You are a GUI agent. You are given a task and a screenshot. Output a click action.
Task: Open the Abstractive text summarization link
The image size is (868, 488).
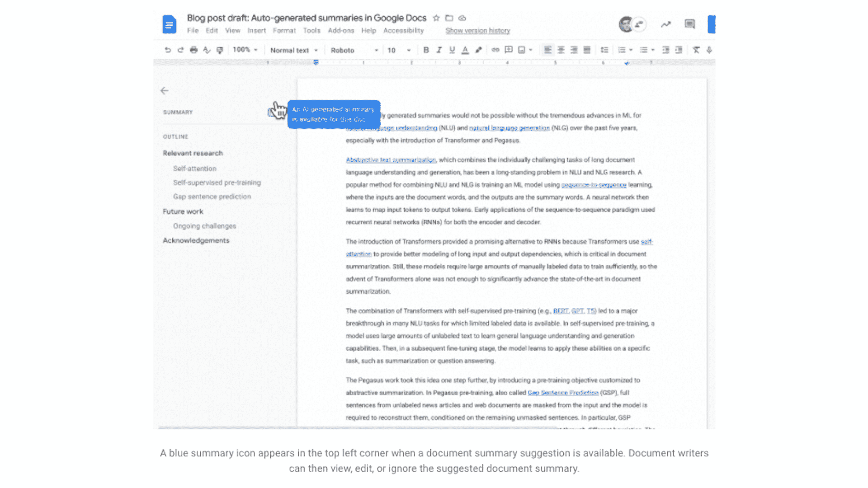(x=391, y=160)
